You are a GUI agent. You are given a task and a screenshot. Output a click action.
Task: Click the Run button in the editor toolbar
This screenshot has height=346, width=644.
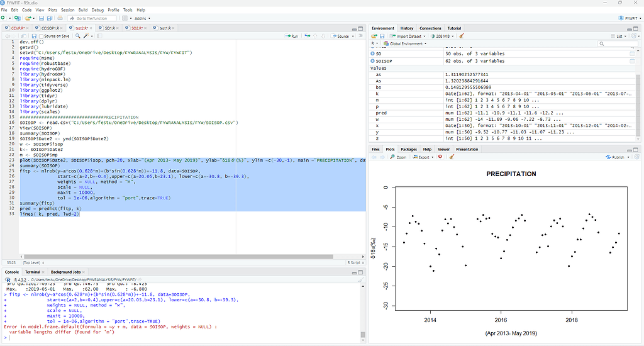tap(291, 36)
